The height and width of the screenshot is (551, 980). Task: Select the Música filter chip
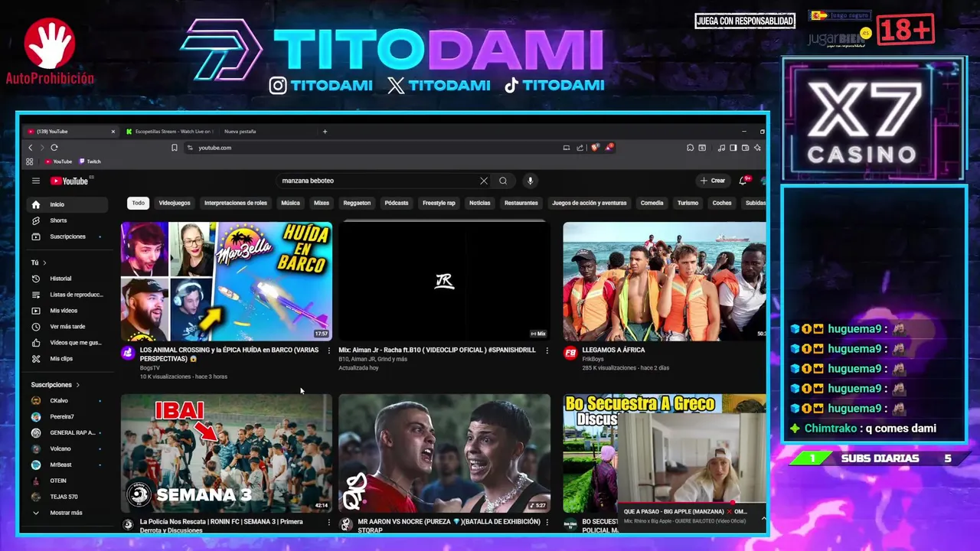[x=290, y=203]
